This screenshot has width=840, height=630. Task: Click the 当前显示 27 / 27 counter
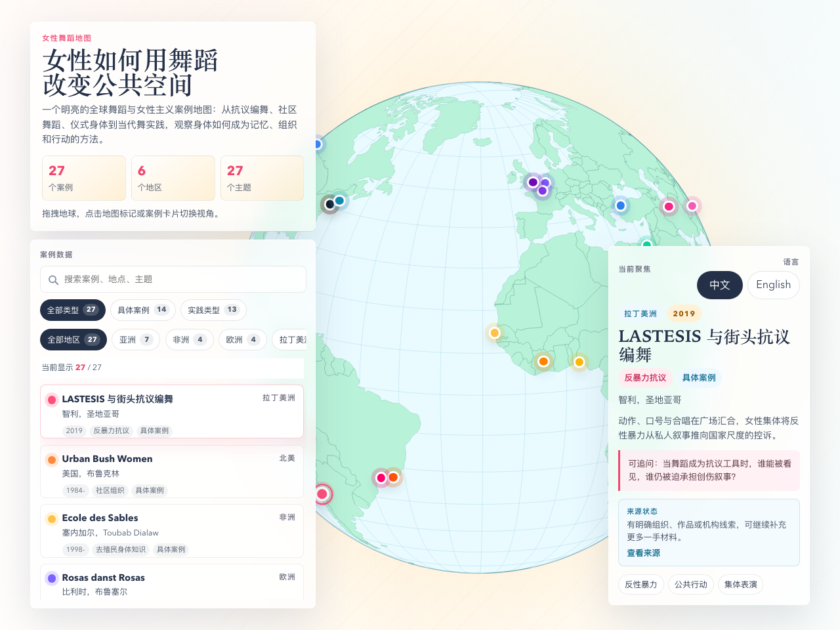pos(72,367)
